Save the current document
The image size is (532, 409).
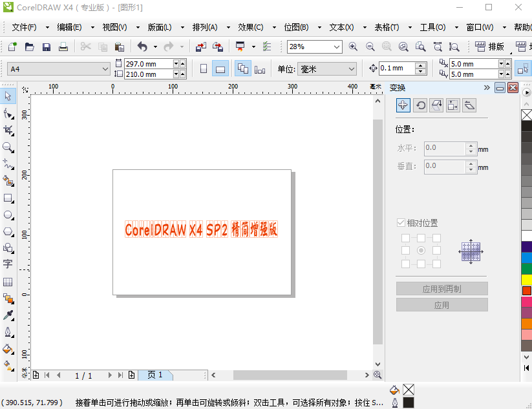pos(47,47)
